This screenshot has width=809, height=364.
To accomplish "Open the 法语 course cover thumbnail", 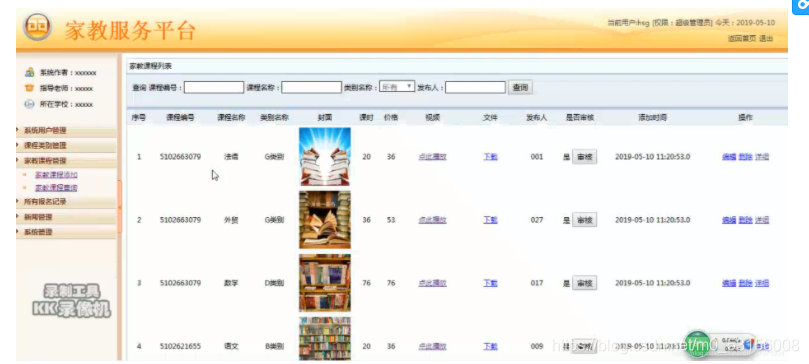I will coord(325,157).
